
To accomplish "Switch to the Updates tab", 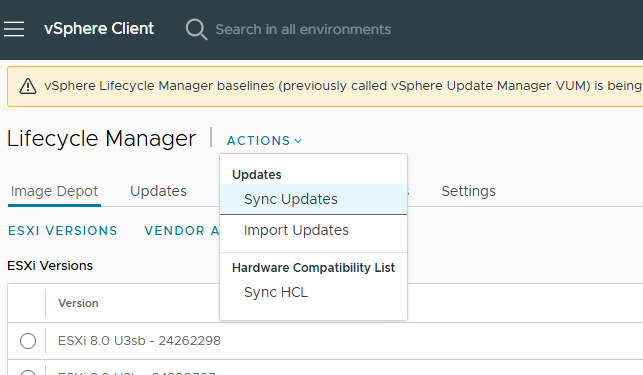I will (158, 191).
